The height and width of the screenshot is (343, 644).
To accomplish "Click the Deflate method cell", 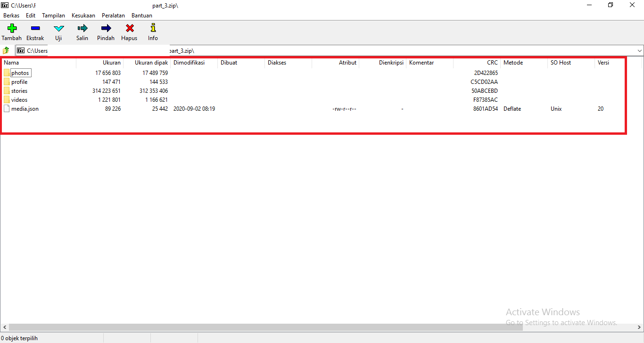I will click(x=512, y=109).
